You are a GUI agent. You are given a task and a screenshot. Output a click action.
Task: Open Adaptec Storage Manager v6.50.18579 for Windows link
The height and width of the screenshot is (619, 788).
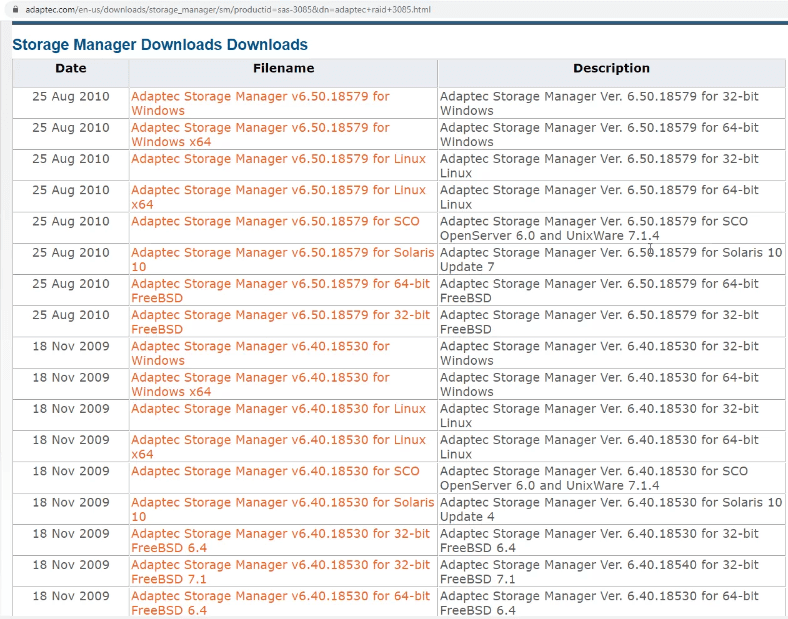pos(260,104)
